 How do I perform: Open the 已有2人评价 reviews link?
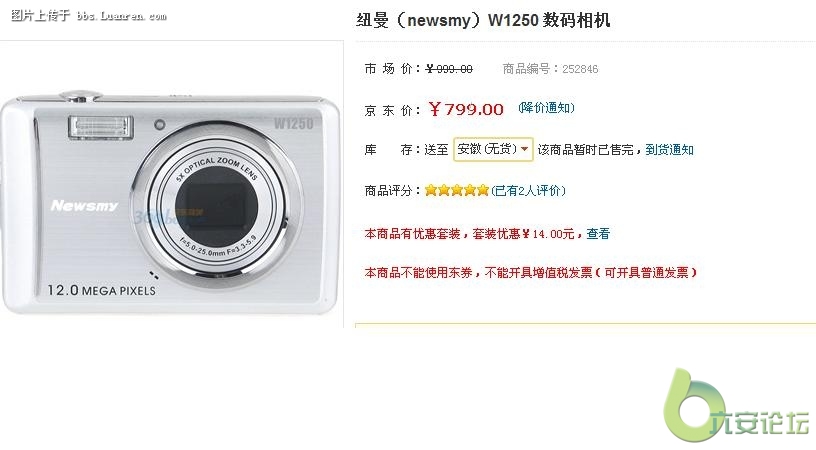pyautogui.click(x=528, y=190)
